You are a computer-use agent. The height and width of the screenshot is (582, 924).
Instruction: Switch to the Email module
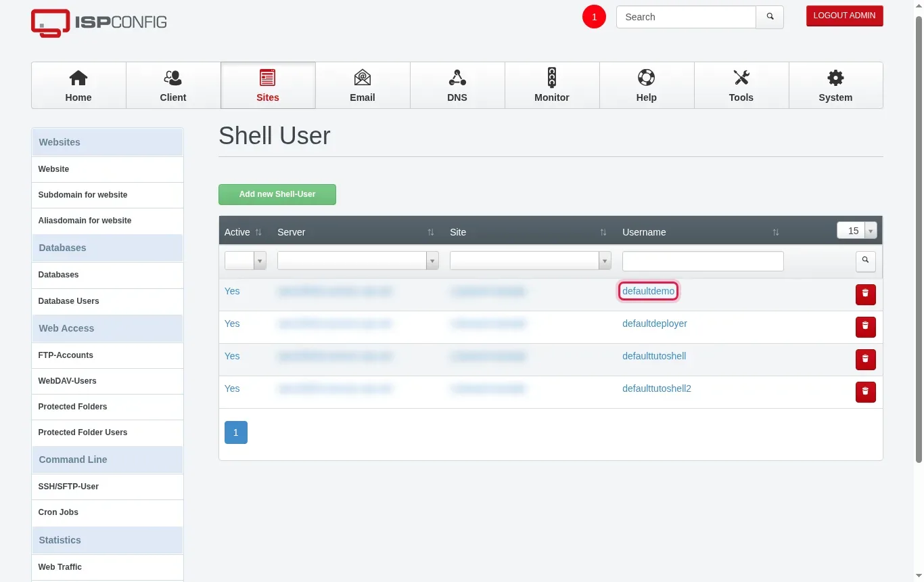click(x=363, y=85)
